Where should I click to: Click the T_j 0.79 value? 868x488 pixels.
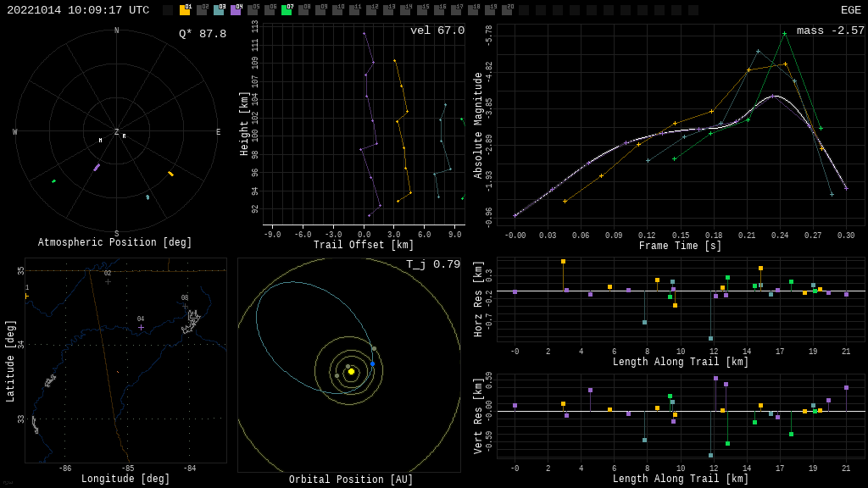coord(432,264)
